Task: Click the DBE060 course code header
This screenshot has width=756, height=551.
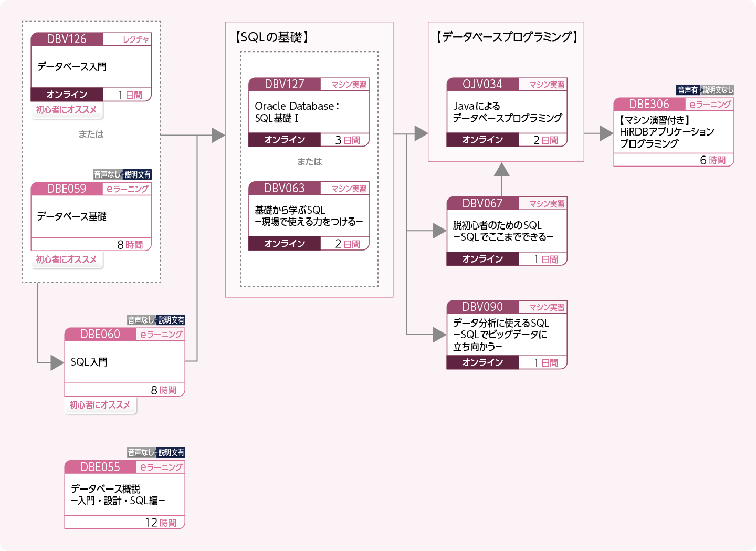Action: [x=100, y=334]
